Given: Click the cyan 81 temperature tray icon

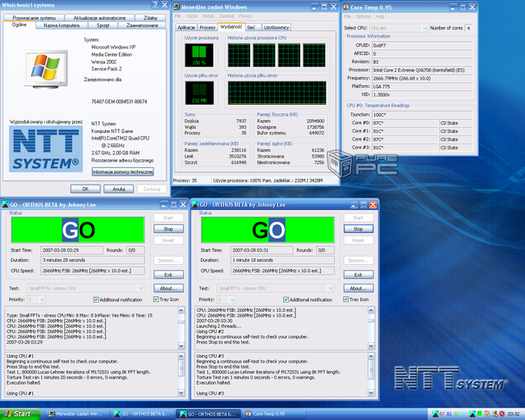Looking at the screenshot, I should coord(463,414).
